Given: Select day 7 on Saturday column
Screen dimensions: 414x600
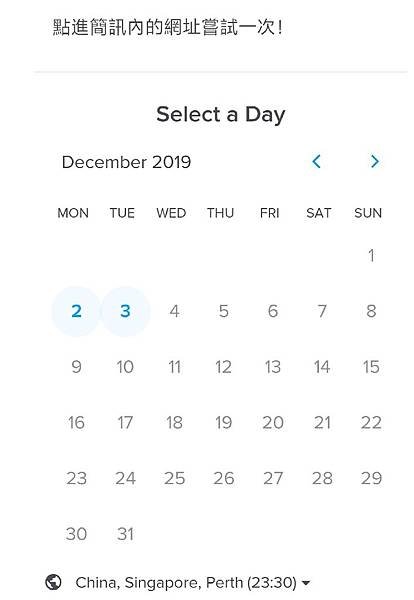Looking at the screenshot, I should point(322,311).
